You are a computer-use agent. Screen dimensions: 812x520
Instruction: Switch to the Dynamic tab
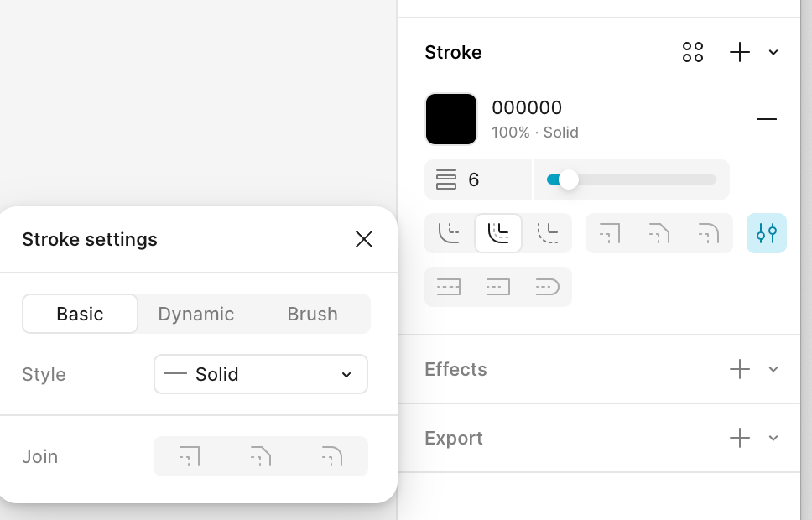[195, 314]
